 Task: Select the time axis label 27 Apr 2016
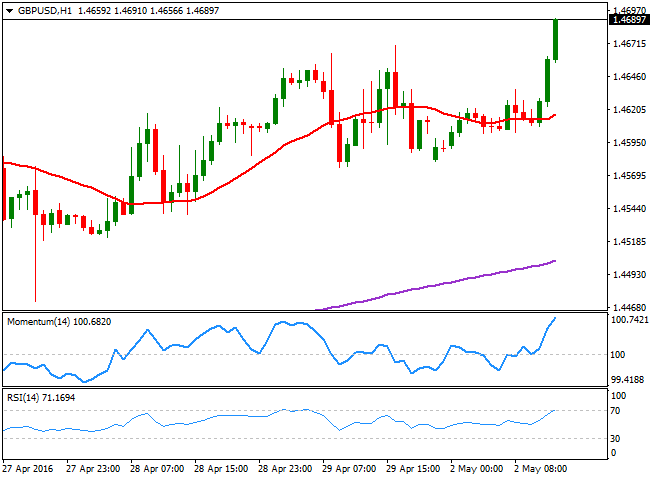28,469
